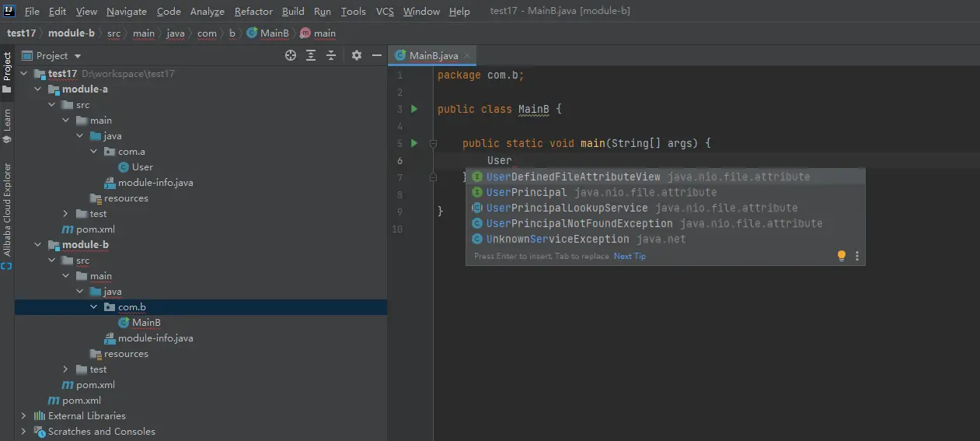Click Expand All icon in Project panel
Screen dimensions: 980x441
click(311, 55)
